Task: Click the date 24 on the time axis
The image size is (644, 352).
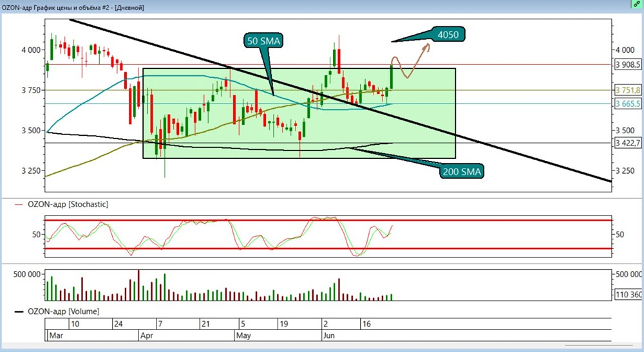Action: tap(118, 324)
